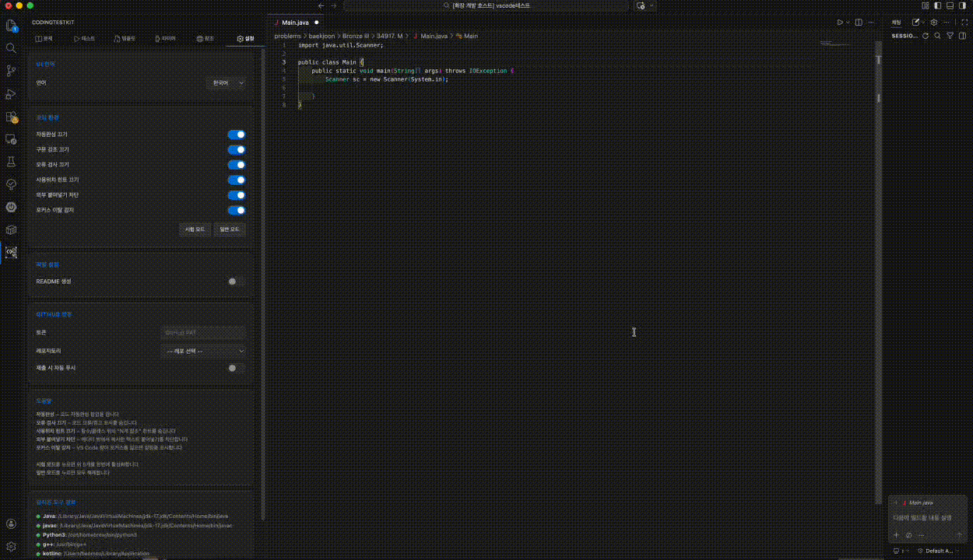Open the Remote Explorer view
This screenshot has height=560, width=973.
[x=11, y=139]
